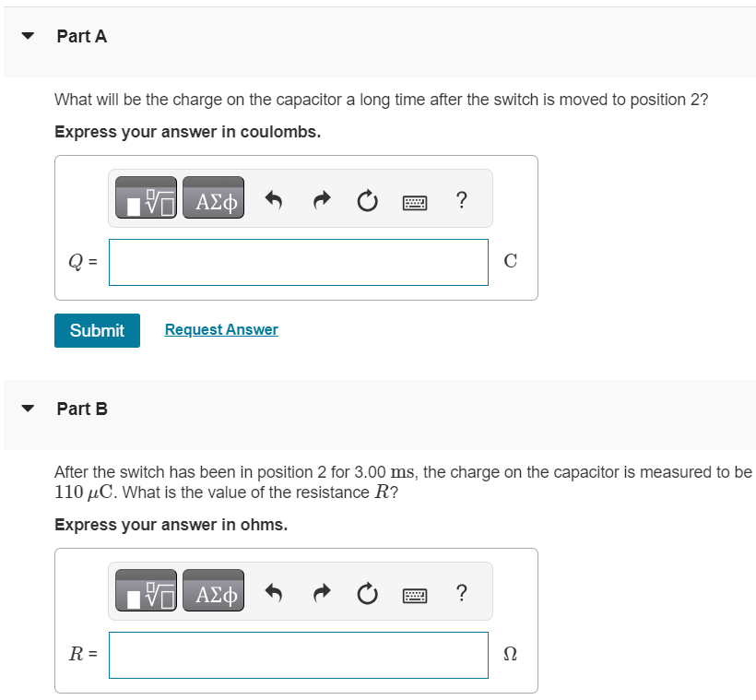Redo edit in Part A toolbar
The image size is (756, 700).
(322, 200)
